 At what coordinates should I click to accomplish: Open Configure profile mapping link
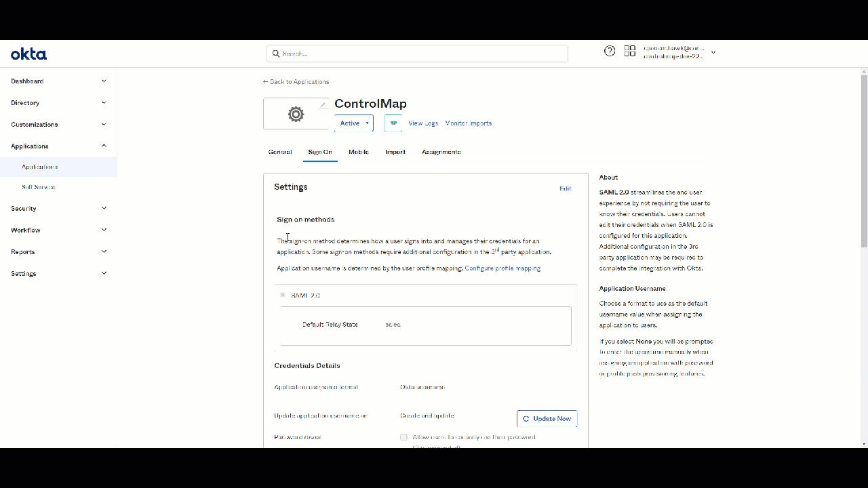[x=502, y=268]
